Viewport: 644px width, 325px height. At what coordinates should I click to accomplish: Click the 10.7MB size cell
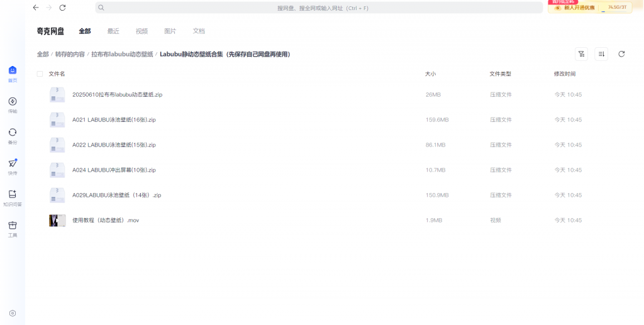point(435,170)
